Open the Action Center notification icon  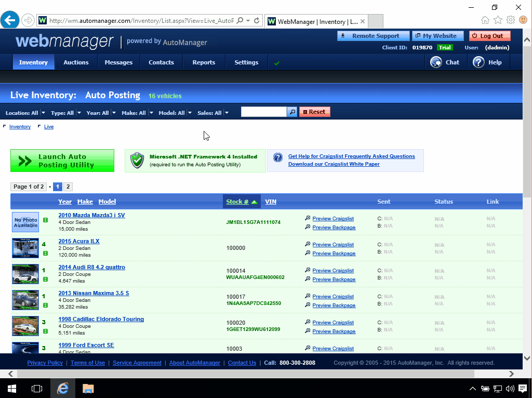click(523, 389)
